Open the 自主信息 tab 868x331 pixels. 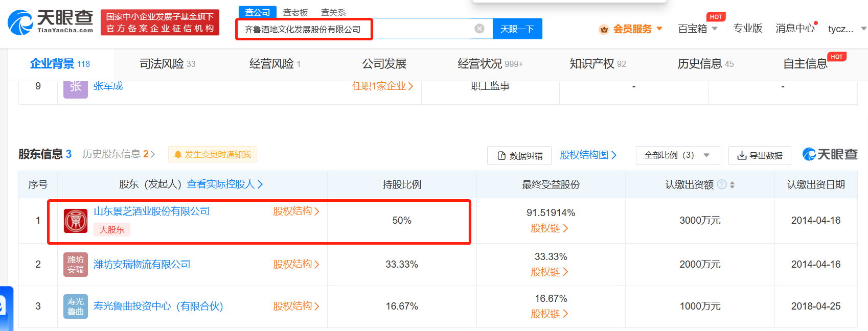806,64
